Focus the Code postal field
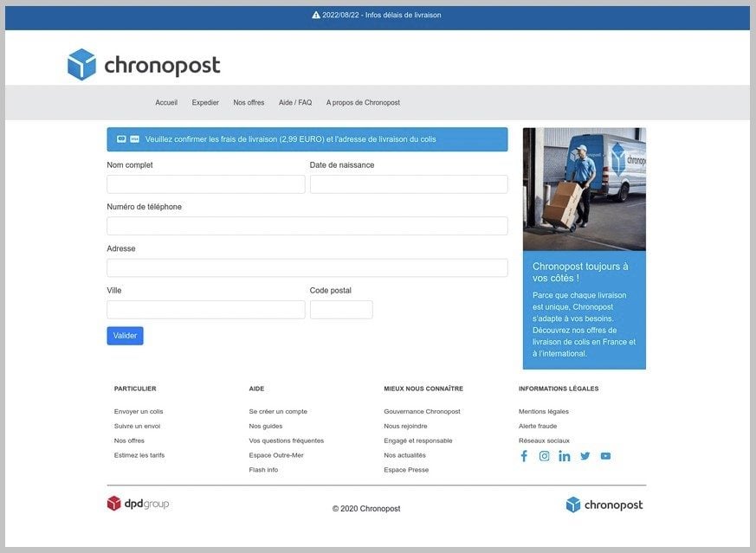The height and width of the screenshot is (553, 756). (341, 310)
